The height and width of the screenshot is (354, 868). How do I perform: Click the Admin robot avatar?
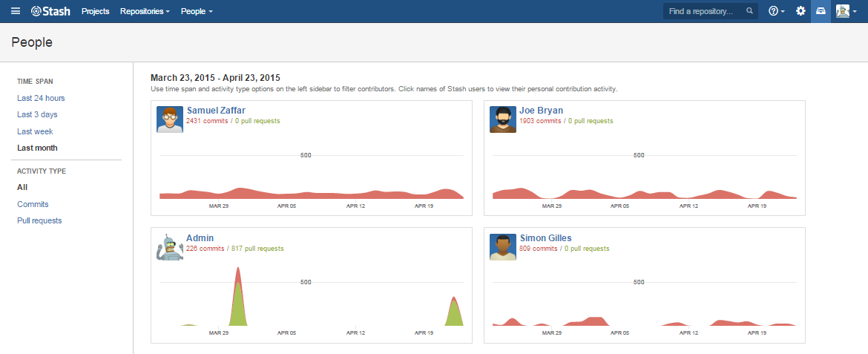pos(170,246)
